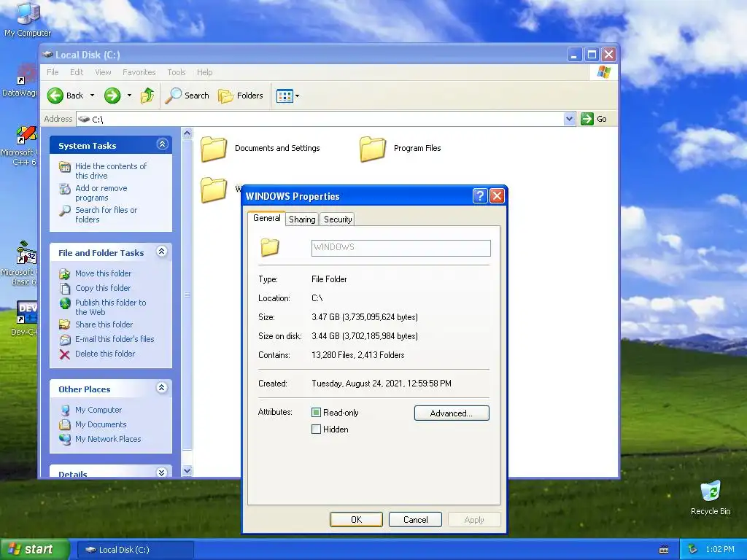Image resolution: width=747 pixels, height=560 pixels.
Task: Select the Documents and Settings folder icon
Action: pyautogui.click(x=214, y=149)
